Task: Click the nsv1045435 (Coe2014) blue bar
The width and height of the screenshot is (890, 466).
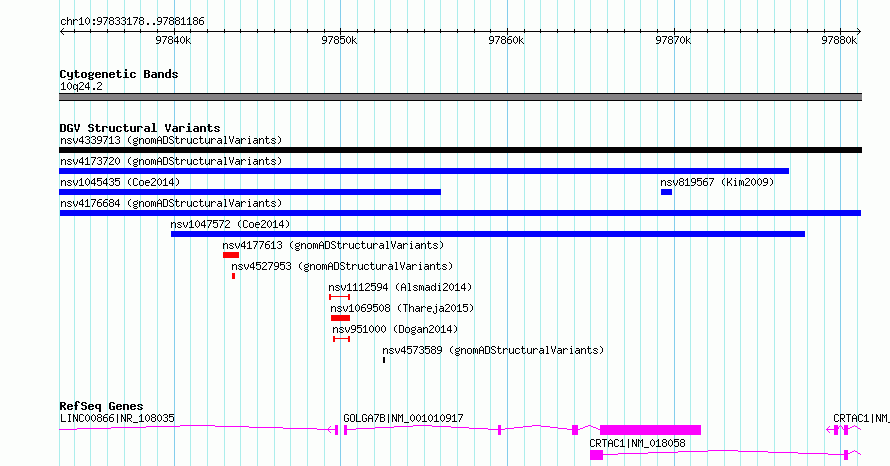Action: [250, 192]
